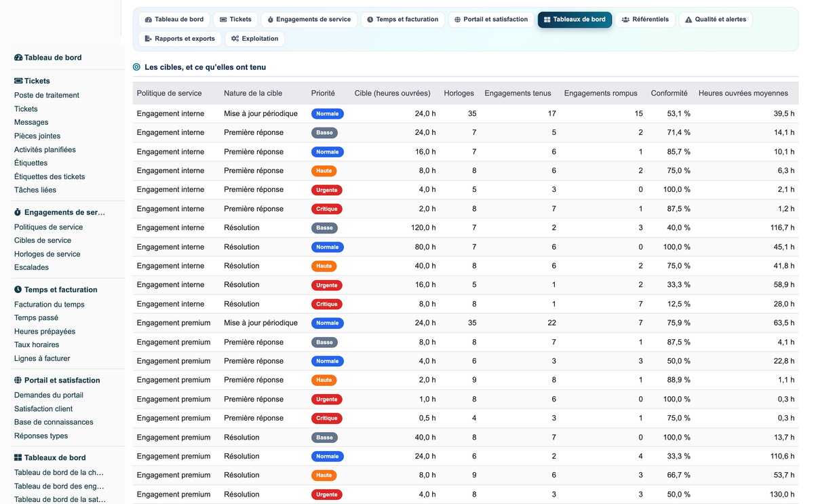Click the export icon in Rapports et exports tab
The width and height of the screenshot is (814, 504).
(x=149, y=39)
